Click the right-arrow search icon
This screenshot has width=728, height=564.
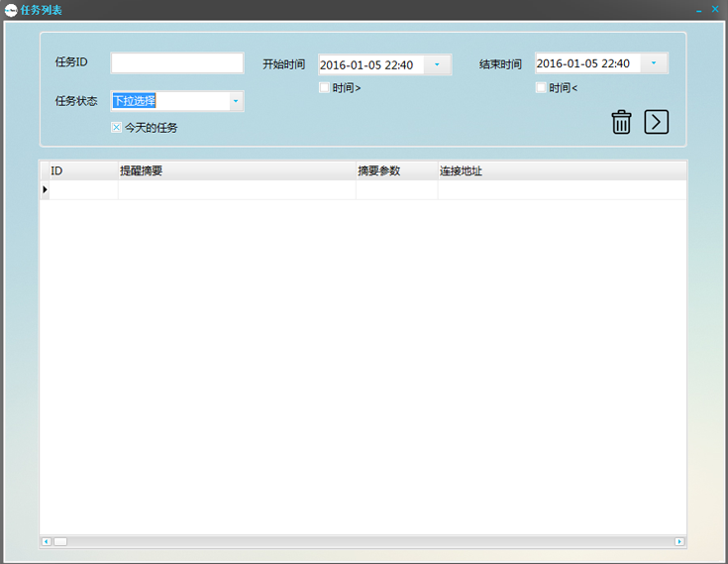tap(656, 122)
